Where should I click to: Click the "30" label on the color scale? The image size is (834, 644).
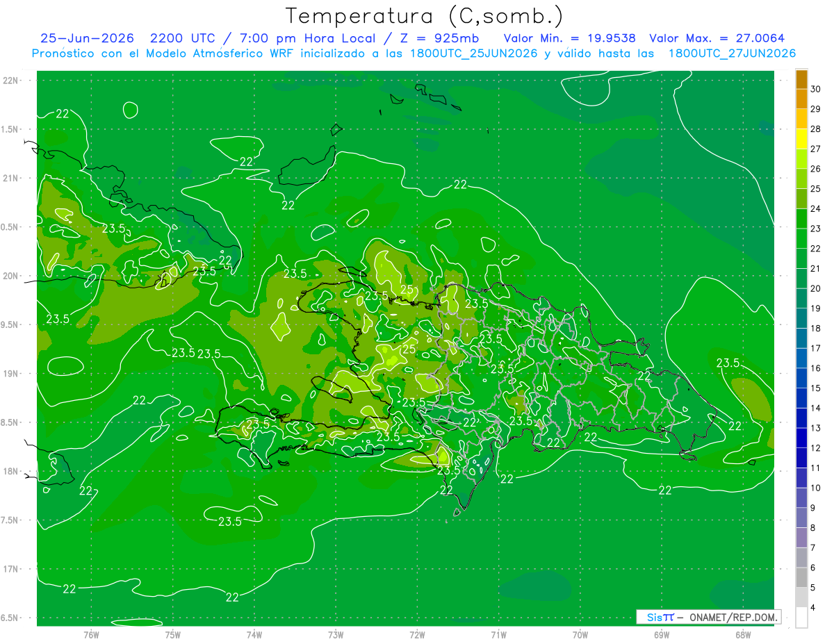[816, 89]
